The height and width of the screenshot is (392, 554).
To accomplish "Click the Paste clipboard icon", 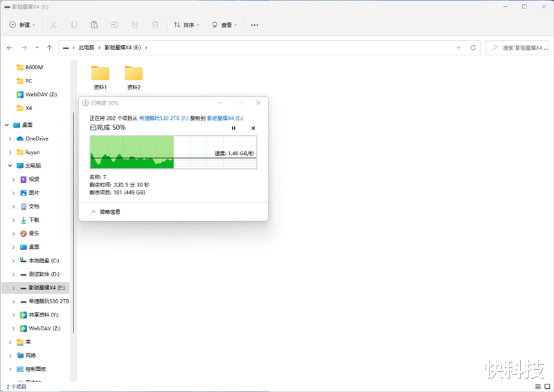I will pos(94,25).
